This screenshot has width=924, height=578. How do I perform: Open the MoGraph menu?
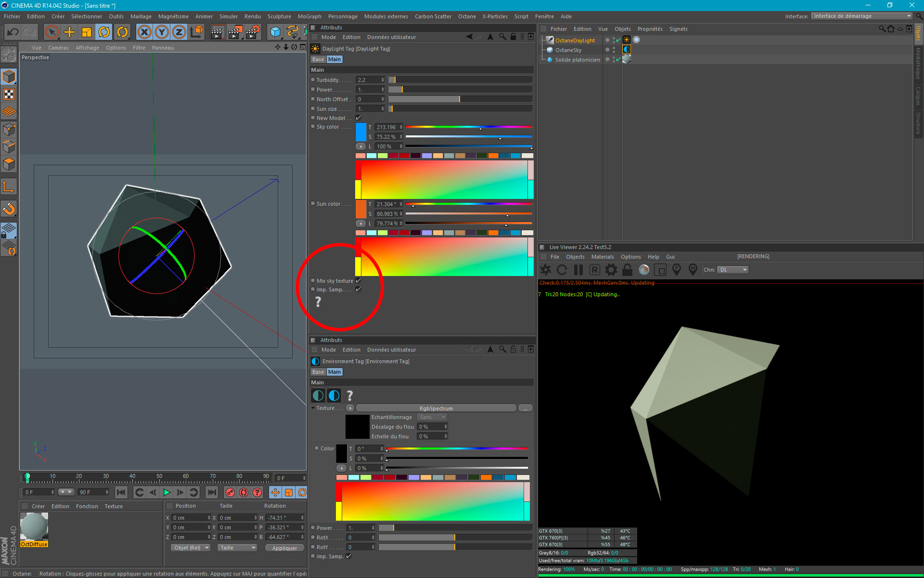coord(309,16)
